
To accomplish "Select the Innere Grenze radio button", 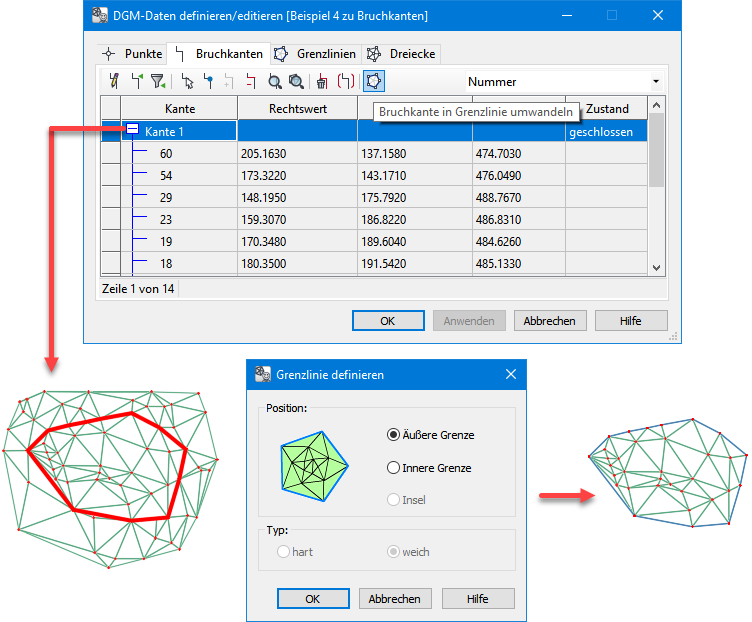I will coord(393,467).
